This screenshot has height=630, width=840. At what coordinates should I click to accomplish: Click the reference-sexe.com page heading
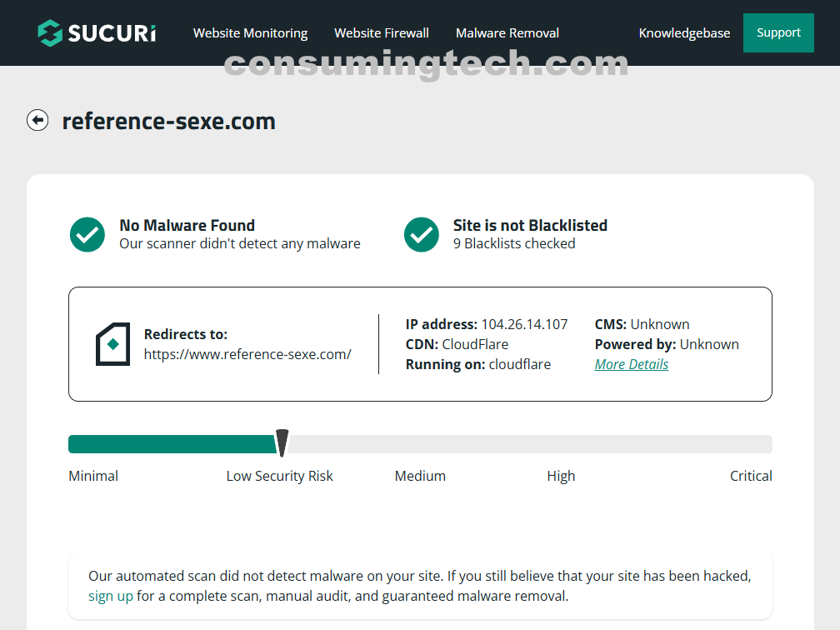tap(169, 122)
